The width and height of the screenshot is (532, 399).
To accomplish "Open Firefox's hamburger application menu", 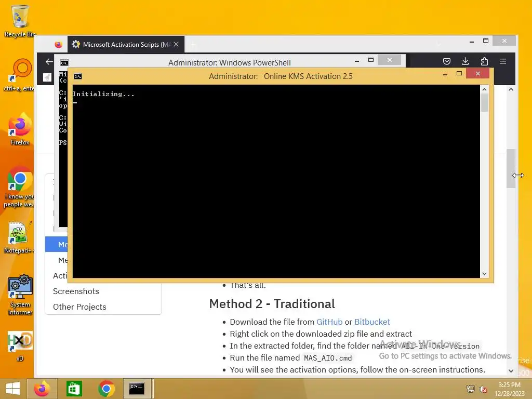I will (x=503, y=61).
